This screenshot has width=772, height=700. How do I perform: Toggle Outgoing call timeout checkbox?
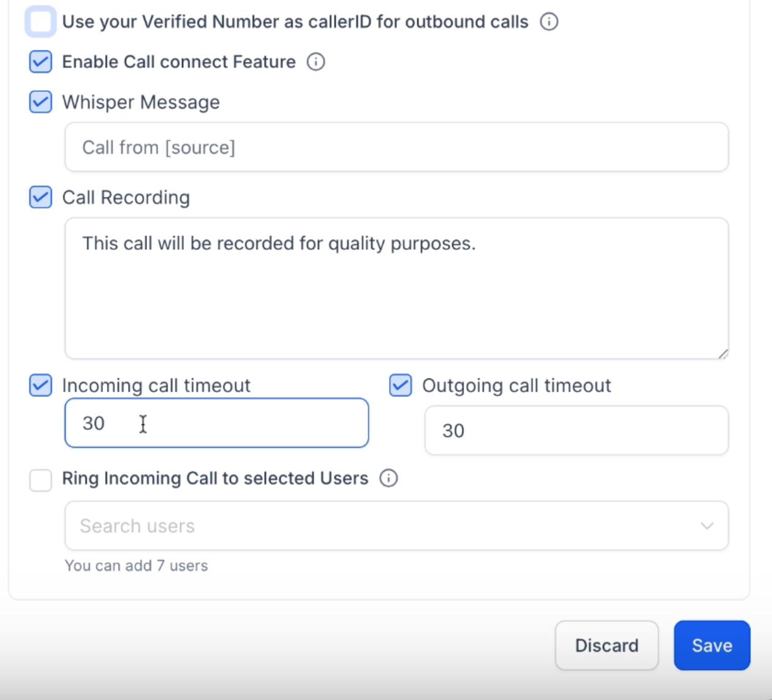click(401, 385)
